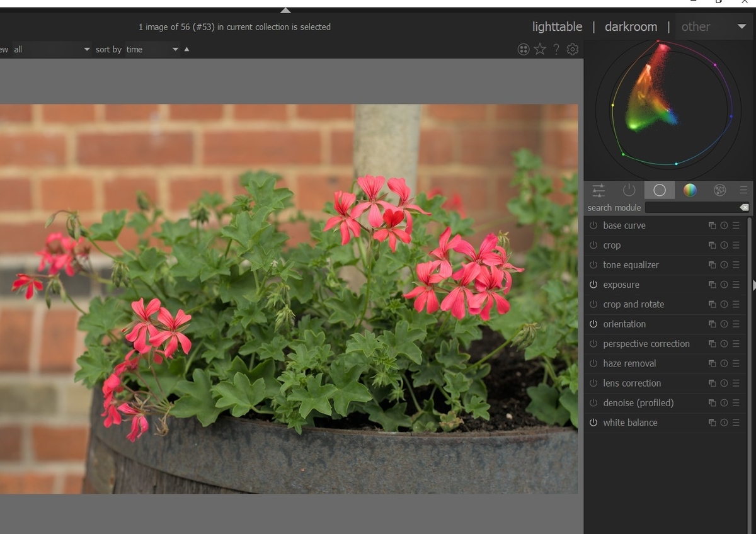Viewport: 756px width, 534px height.
Task: Open module groups presets hamburger menu
Action: pos(743,190)
